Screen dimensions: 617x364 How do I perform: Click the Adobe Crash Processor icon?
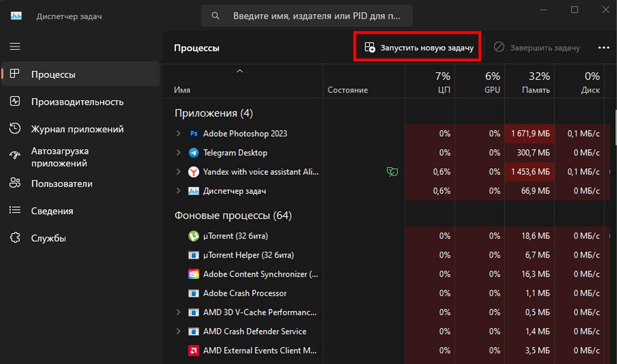194,293
